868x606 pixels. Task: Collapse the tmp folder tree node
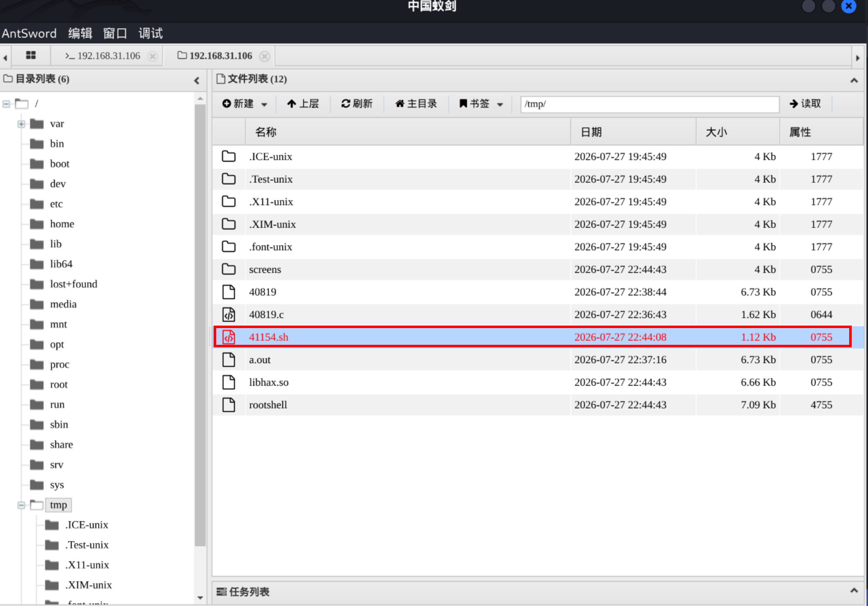[x=21, y=505]
